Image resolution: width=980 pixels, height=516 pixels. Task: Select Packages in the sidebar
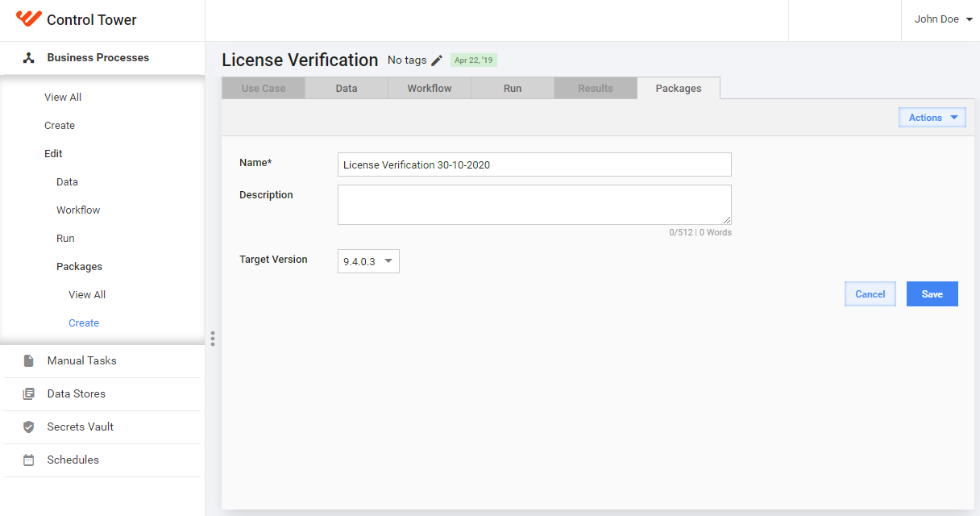tap(79, 267)
